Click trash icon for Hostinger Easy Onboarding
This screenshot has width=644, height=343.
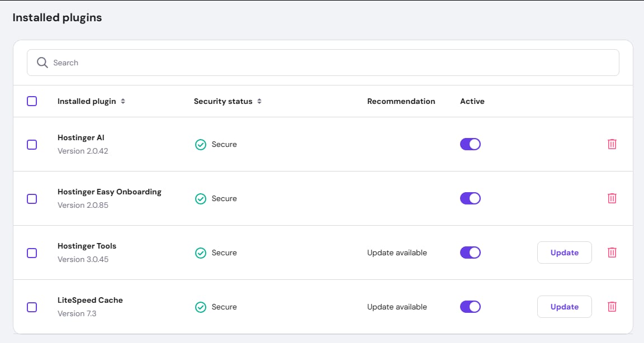(x=612, y=198)
